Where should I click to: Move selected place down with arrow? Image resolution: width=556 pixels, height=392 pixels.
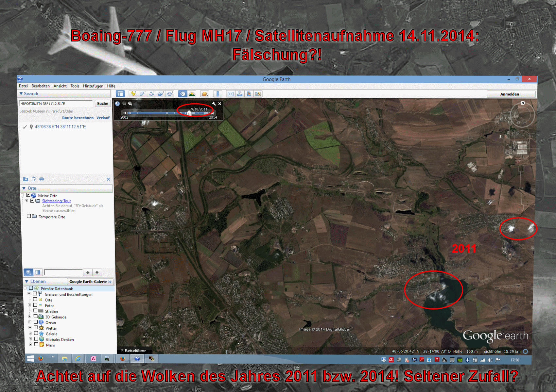[97, 272]
